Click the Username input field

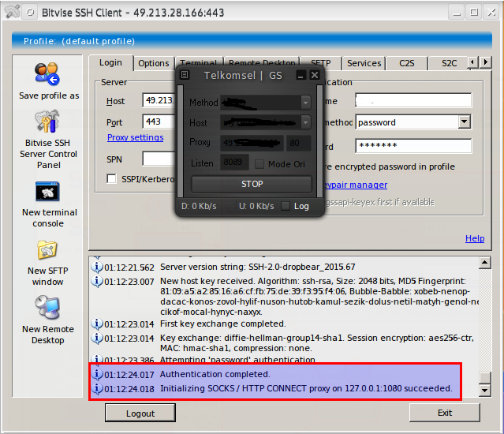tap(413, 100)
